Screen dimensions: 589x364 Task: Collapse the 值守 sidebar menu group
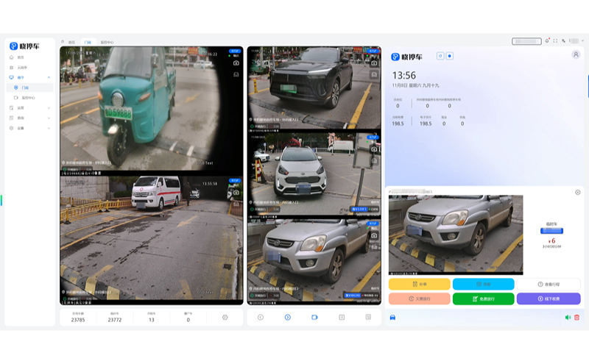pyautogui.click(x=49, y=77)
